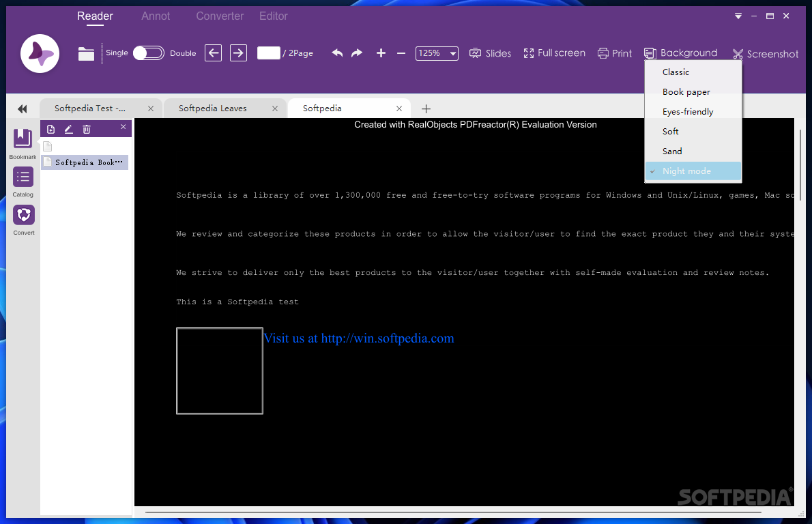Click the page number input field
Image resolution: width=812 pixels, height=524 pixels.
click(269, 53)
